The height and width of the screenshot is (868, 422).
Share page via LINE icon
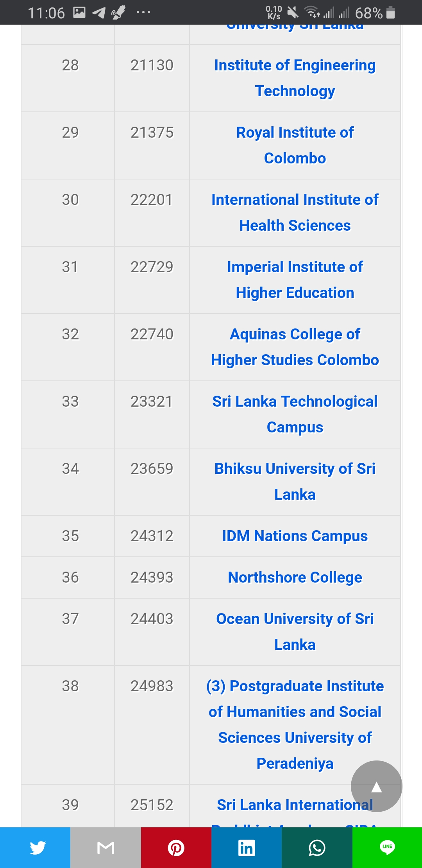tap(387, 848)
